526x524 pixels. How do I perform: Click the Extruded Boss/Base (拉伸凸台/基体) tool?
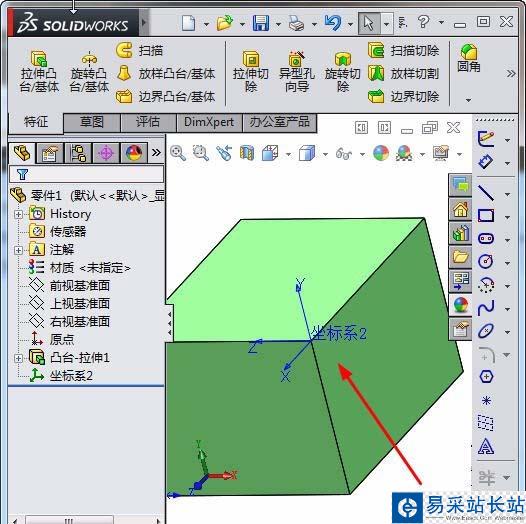[x=39, y=71]
